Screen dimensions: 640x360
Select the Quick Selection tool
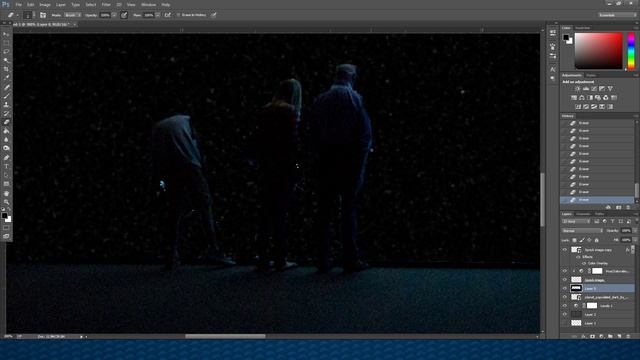(6, 60)
